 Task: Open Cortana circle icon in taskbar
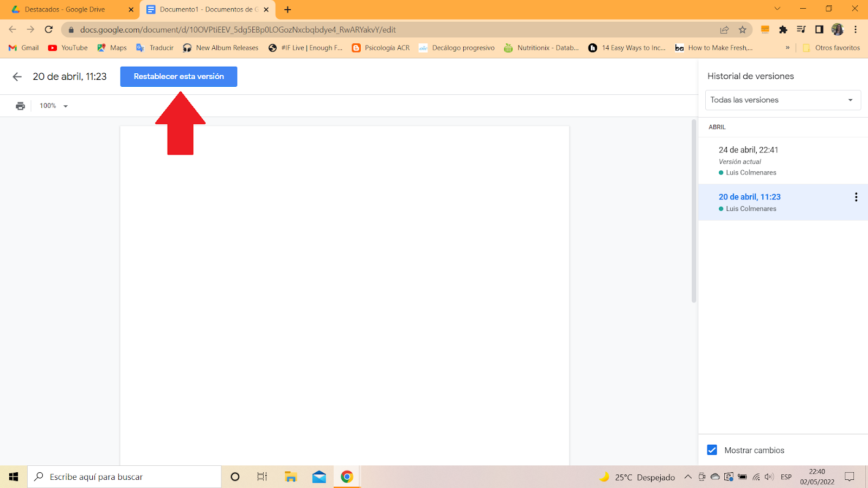click(235, 477)
